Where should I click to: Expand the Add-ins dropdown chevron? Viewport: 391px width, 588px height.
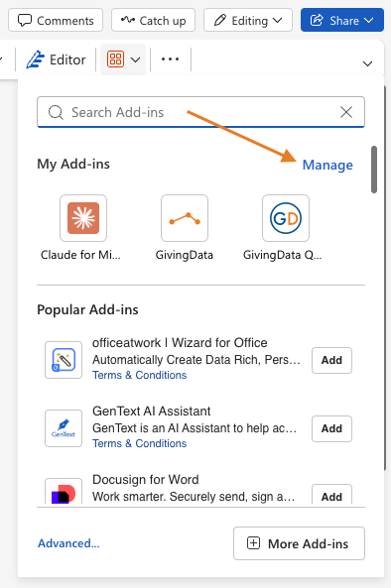pos(136,59)
